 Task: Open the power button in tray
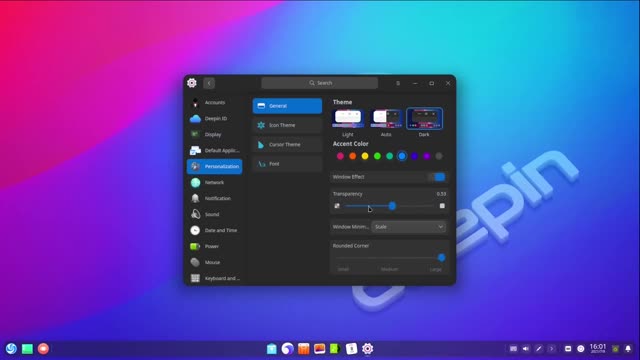coord(581,349)
